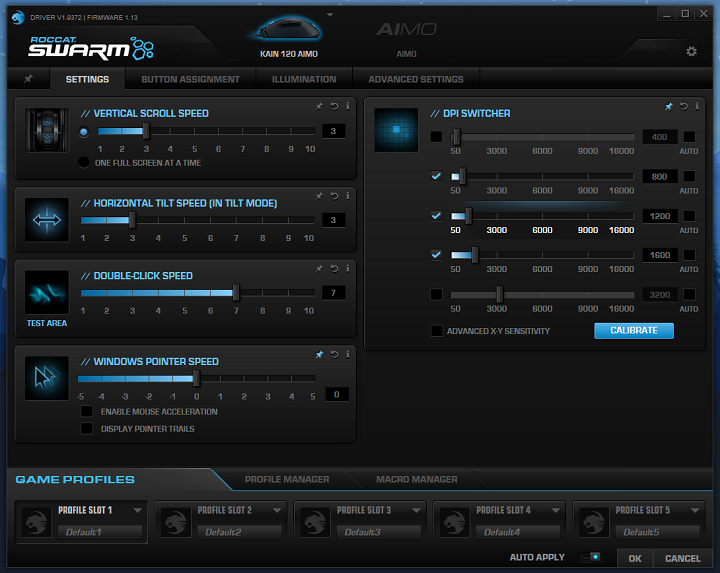Expand Profile Slot 1 dropdown arrow
The height and width of the screenshot is (573, 720).
(x=137, y=510)
